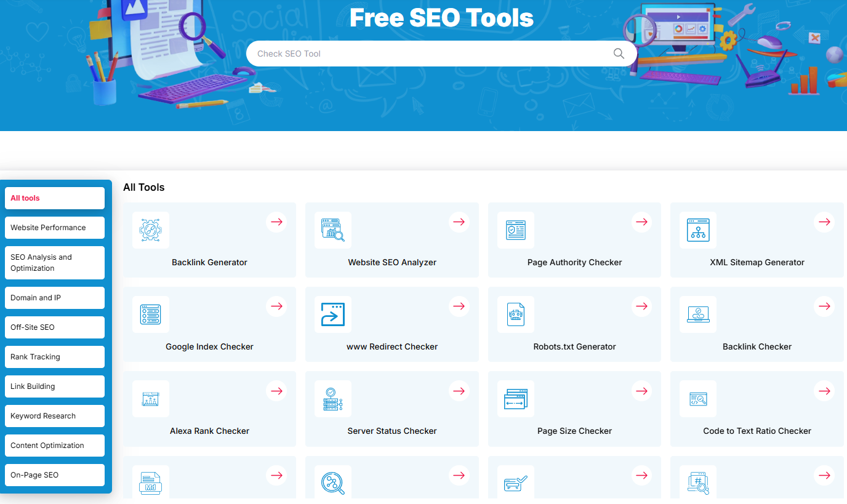
Task: Launch Backlink Generator via its arrow button
Action: pyautogui.click(x=276, y=222)
